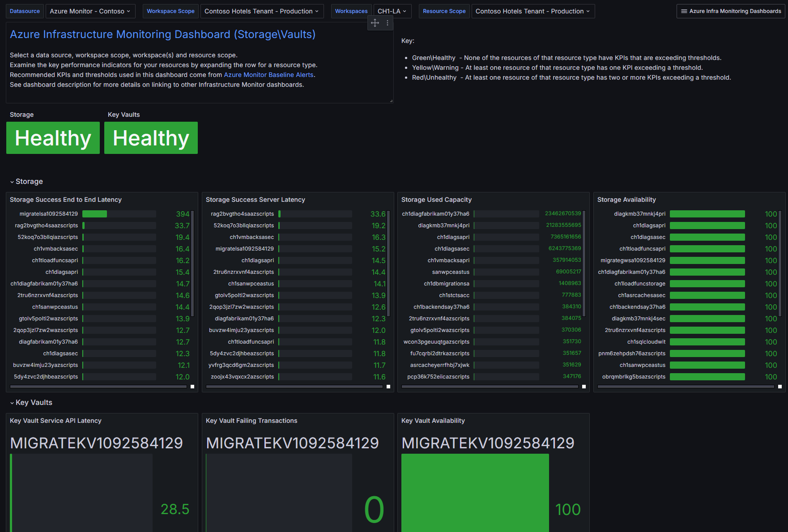The width and height of the screenshot is (788, 532).
Task: Click the vertical scrollbar in Server Latency panel
Action: coord(388,263)
